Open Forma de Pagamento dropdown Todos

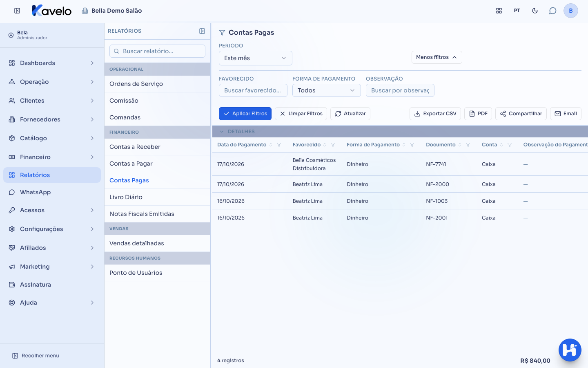327,90
